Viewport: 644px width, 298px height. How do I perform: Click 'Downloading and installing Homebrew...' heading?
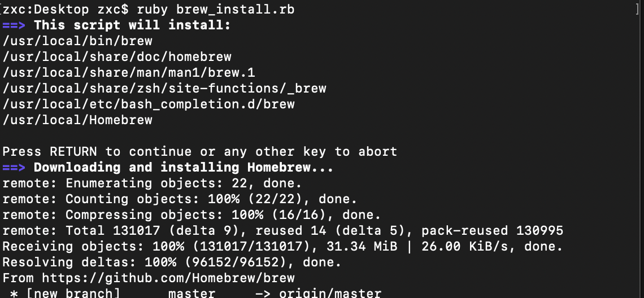pos(184,168)
